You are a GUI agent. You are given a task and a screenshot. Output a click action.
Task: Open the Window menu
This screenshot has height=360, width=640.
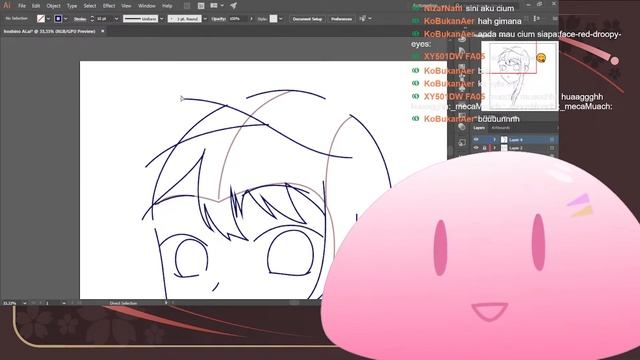coord(147,6)
